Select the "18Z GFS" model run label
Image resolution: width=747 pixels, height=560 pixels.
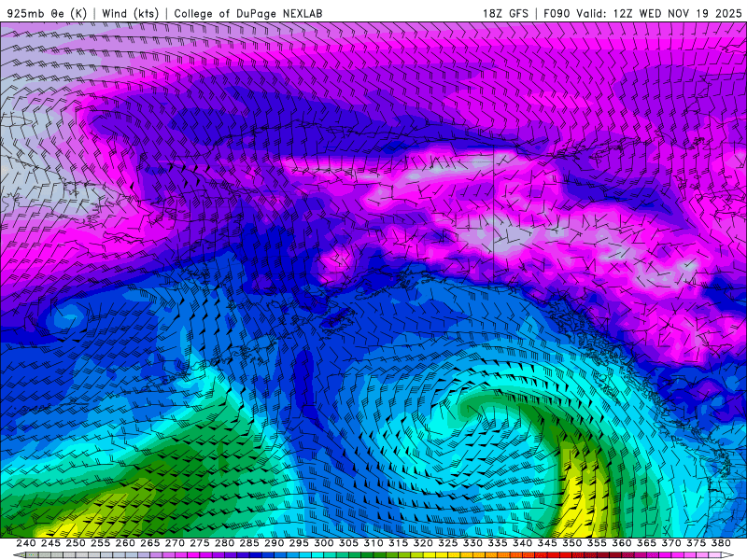coord(505,13)
